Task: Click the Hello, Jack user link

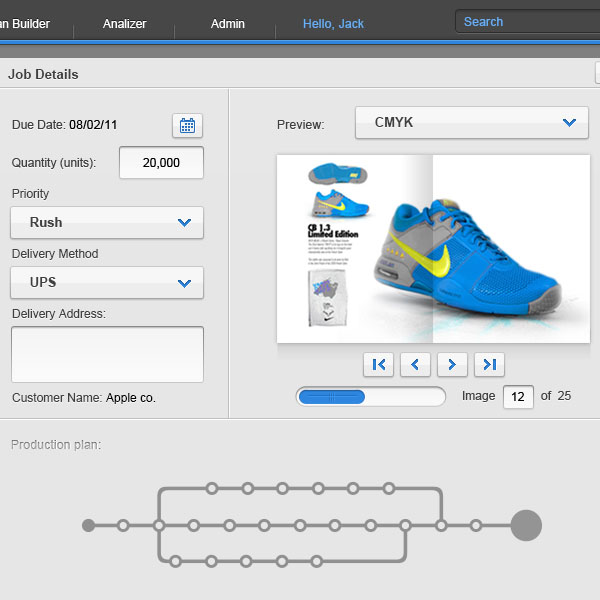Action: (333, 24)
